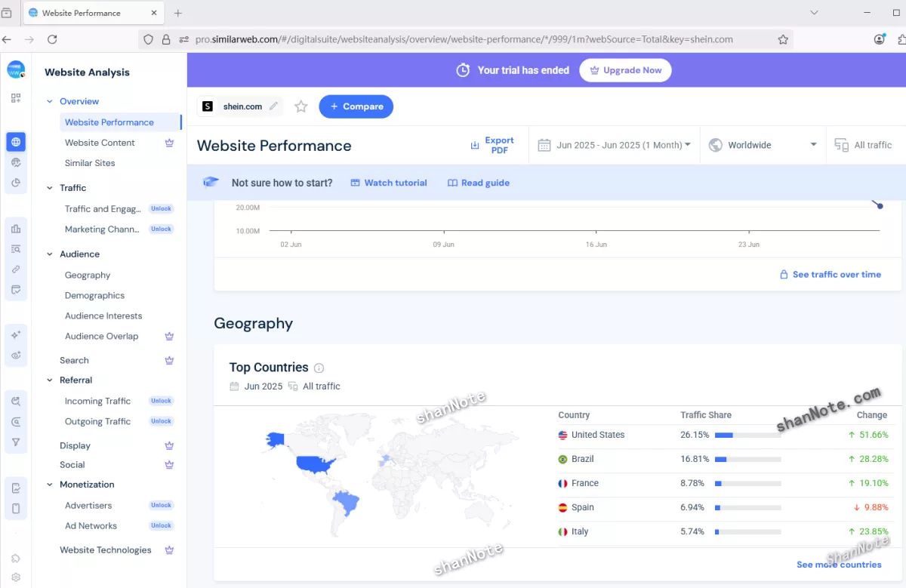Open Geography under Audience

88,276
